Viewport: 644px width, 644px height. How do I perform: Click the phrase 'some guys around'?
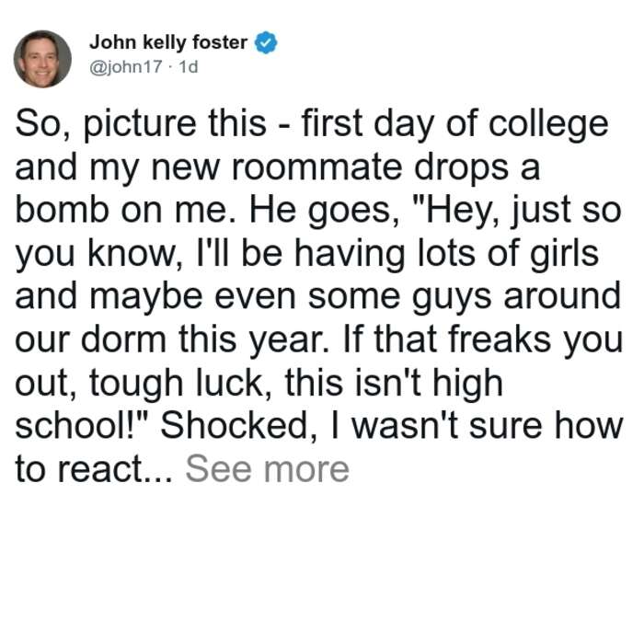pyautogui.click(x=465, y=297)
